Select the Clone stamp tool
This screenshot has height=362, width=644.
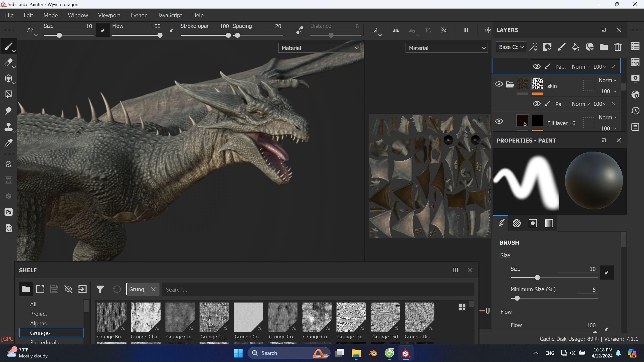(8, 127)
